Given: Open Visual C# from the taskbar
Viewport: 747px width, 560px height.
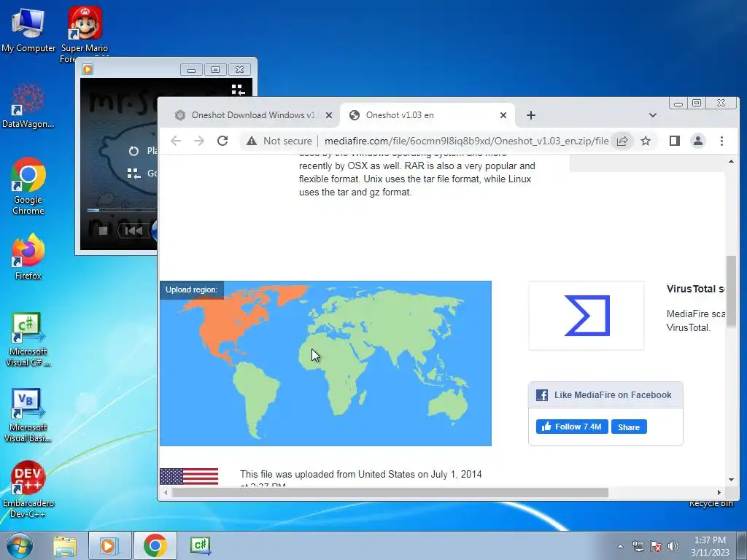Looking at the screenshot, I should pyautogui.click(x=200, y=545).
